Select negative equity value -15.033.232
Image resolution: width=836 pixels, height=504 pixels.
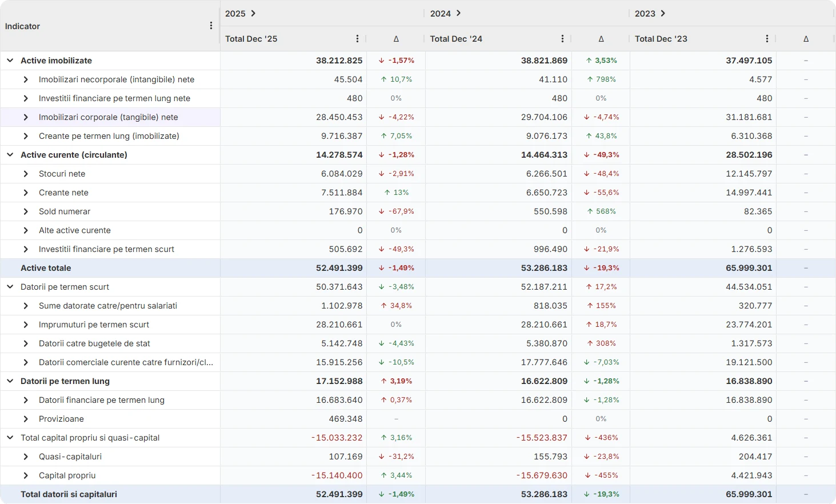337,438
